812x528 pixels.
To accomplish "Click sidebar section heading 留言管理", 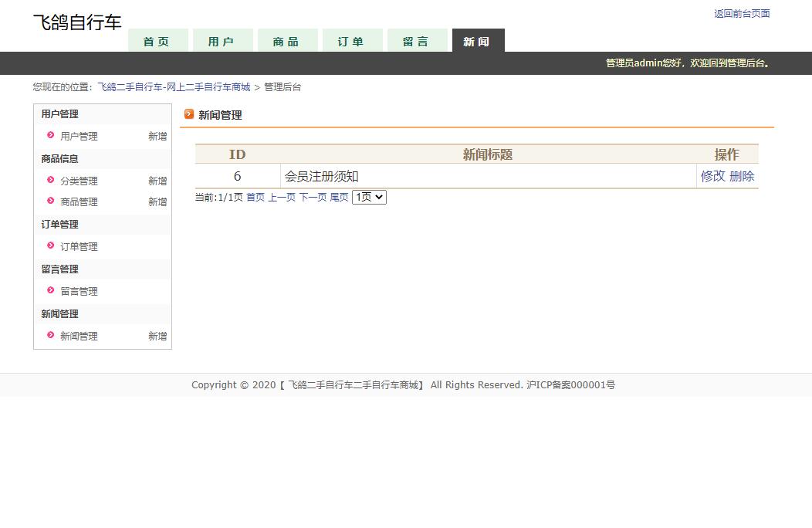I will (x=59, y=269).
